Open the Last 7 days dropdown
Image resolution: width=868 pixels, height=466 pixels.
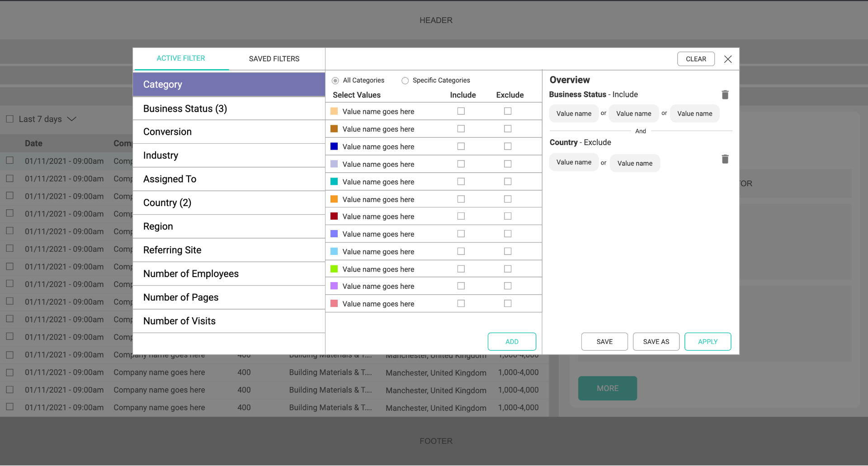[x=72, y=119]
